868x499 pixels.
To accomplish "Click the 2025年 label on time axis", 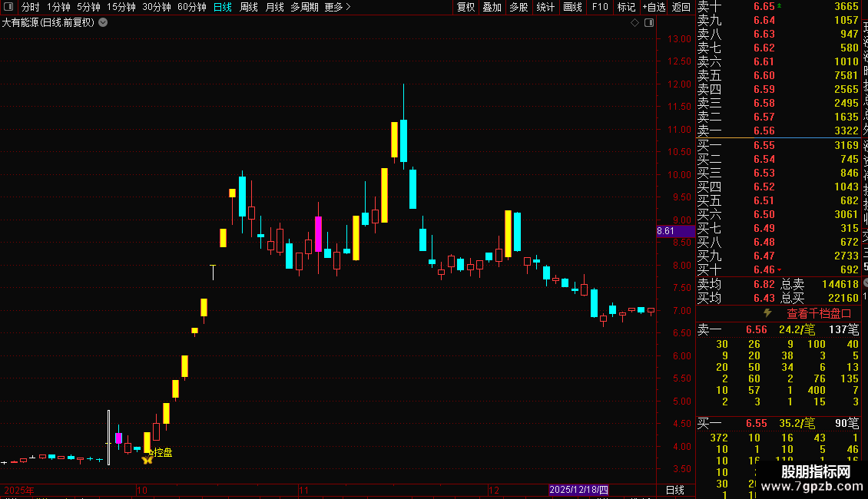I will pos(19,490).
